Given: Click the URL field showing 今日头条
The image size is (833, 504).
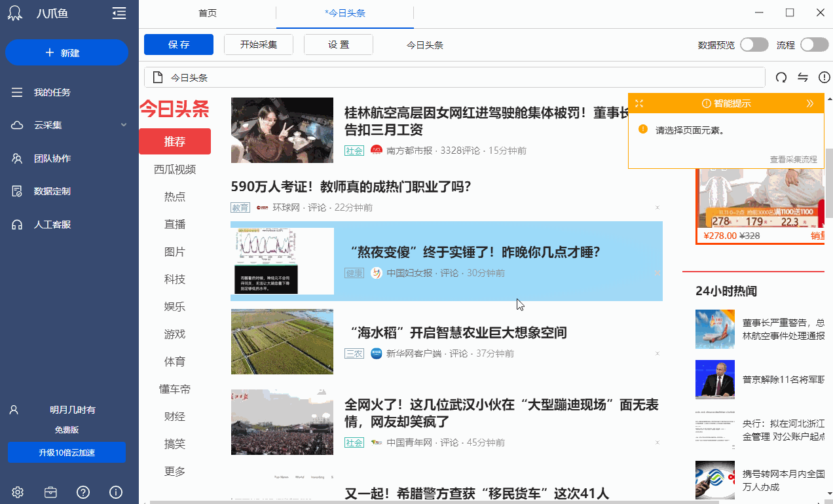Looking at the screenshot, I should 454,77.
